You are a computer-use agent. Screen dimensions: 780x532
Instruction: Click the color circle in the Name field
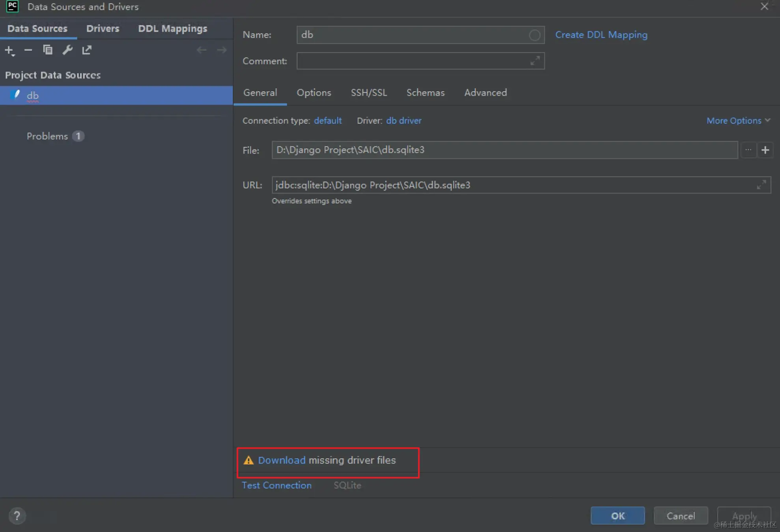534,35
